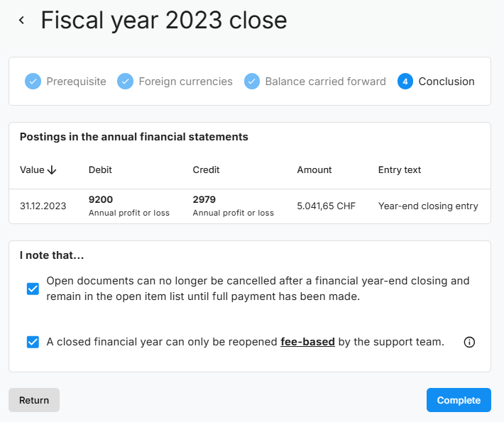
Task: Follow the fee-based link
Action: point(308,342)
